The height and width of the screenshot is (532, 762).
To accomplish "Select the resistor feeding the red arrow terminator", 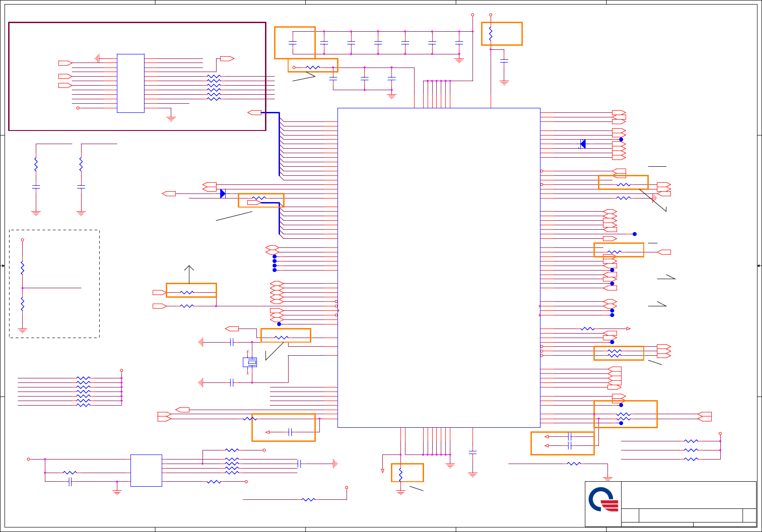I will tap(588, 329).
